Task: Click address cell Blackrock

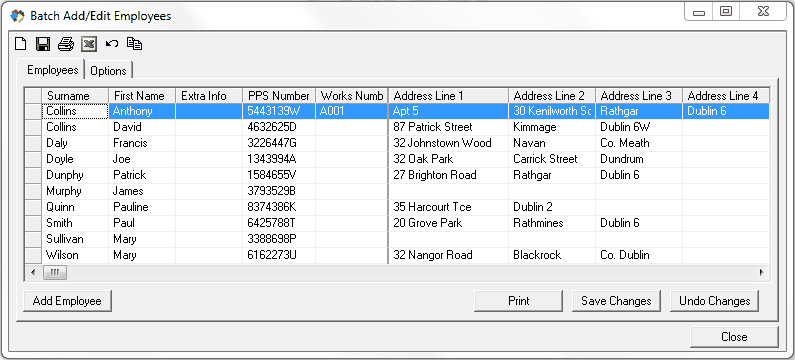Action: [x=552, y=255]
